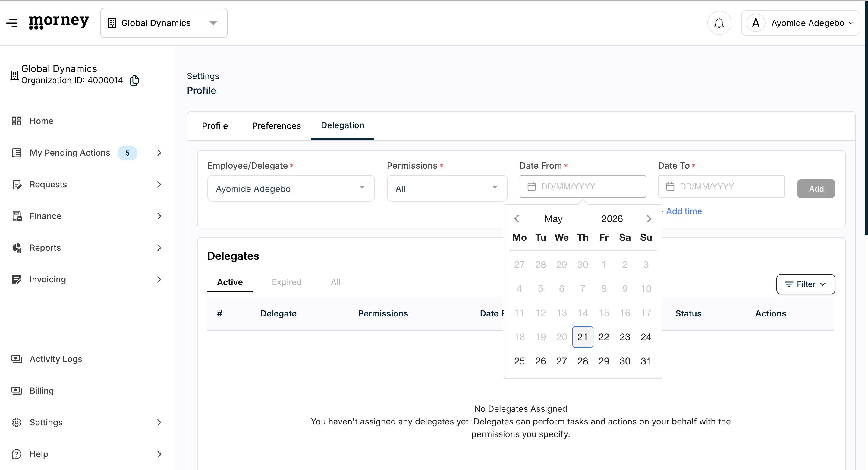Click the Actions column header
Screen dimensions: 868x470
tap(770, 313)
